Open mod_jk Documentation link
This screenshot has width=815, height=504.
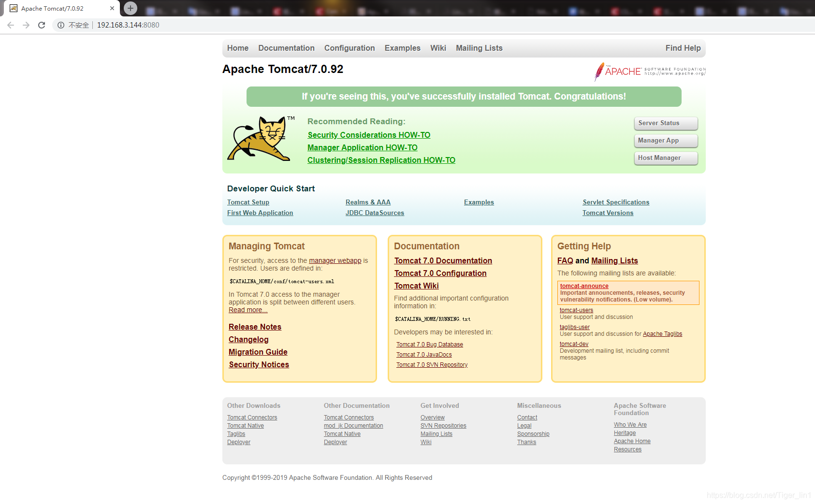point(353,426)
